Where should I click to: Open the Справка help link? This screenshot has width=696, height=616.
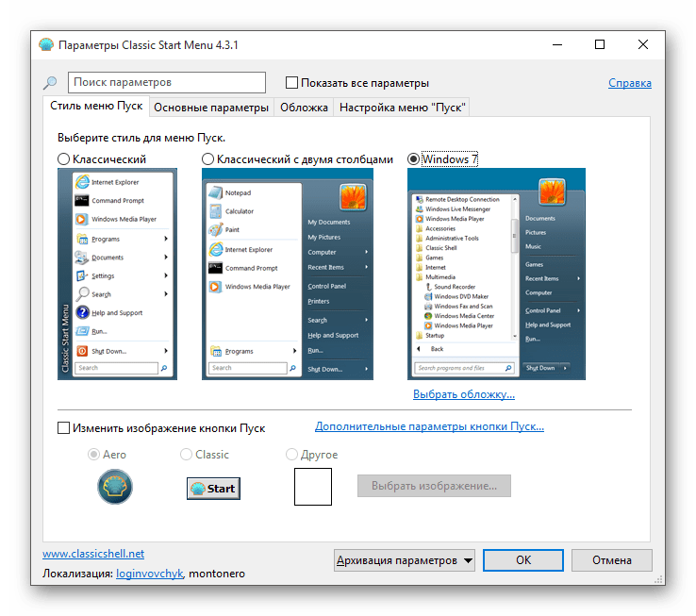[x=630, y=83]
